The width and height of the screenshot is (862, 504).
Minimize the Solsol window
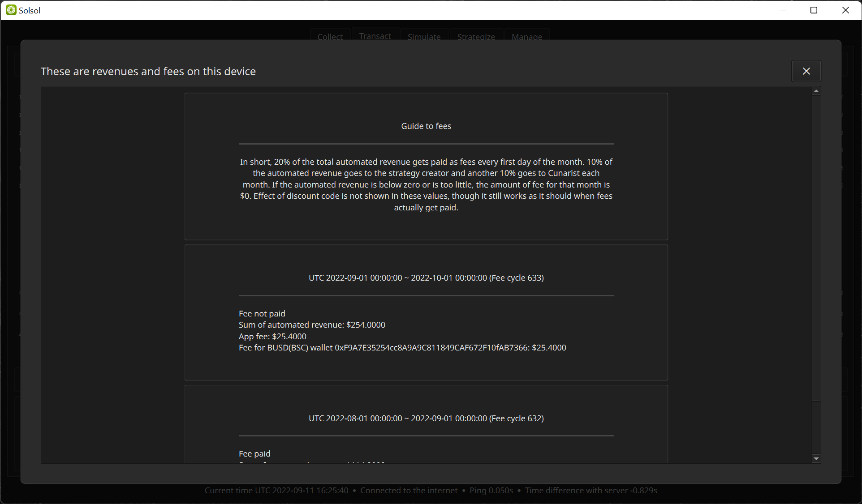783,10
